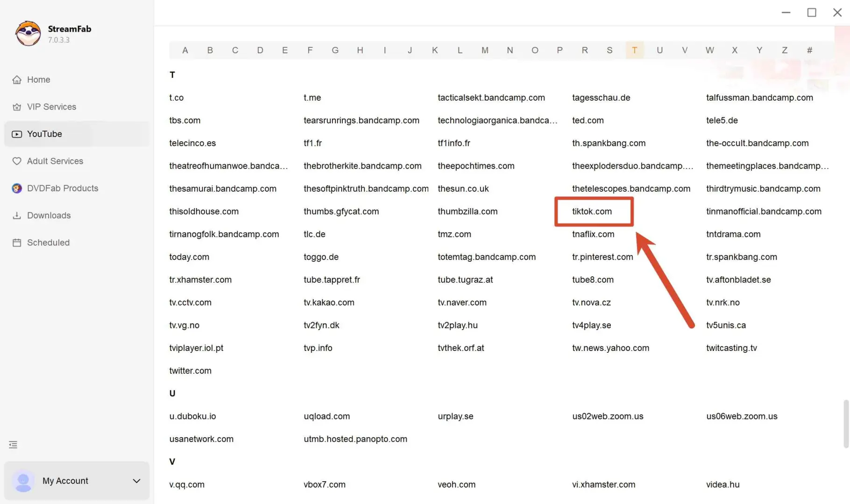
Task: Click the Scheduled calendar icon
Action: [x=17, y=243]
